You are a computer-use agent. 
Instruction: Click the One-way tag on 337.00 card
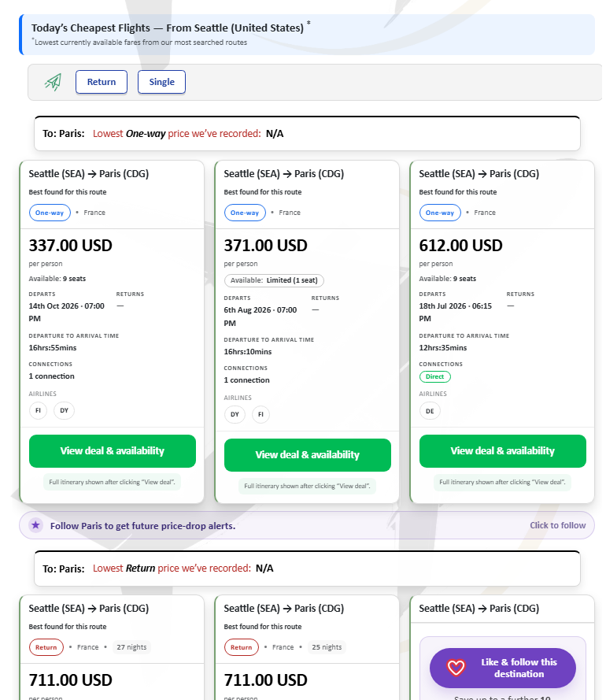[x=50, y=213]
